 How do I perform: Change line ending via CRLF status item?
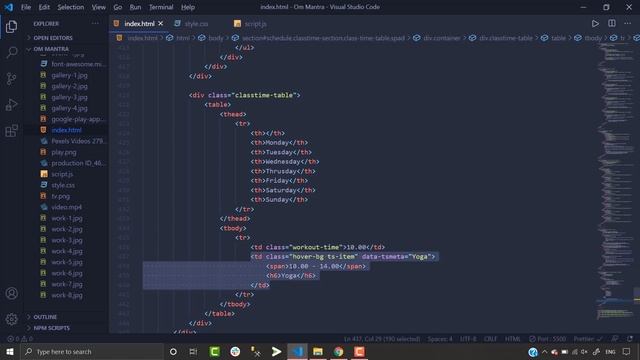click(x=490, y=339)
